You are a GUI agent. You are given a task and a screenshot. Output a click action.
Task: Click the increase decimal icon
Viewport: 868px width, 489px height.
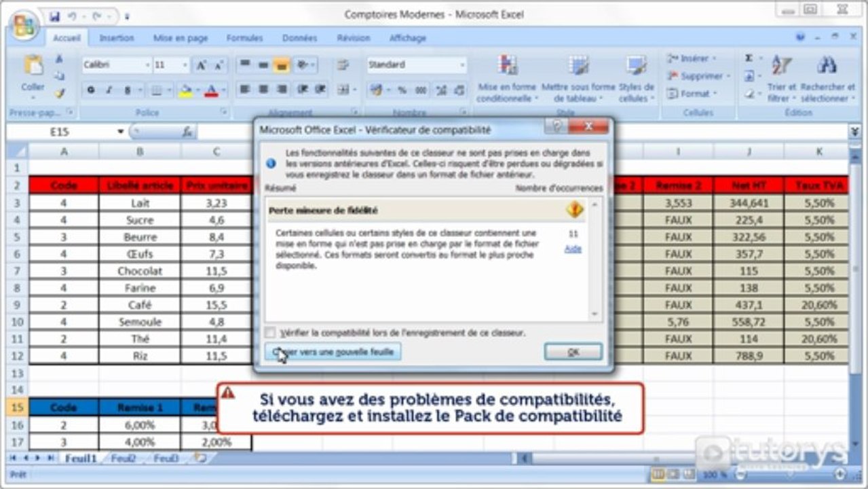(x=441, y=90)
